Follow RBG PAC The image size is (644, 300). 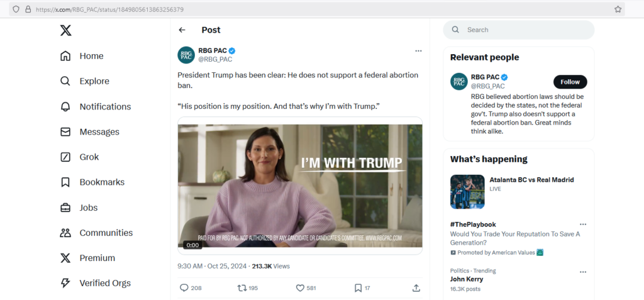570,82
